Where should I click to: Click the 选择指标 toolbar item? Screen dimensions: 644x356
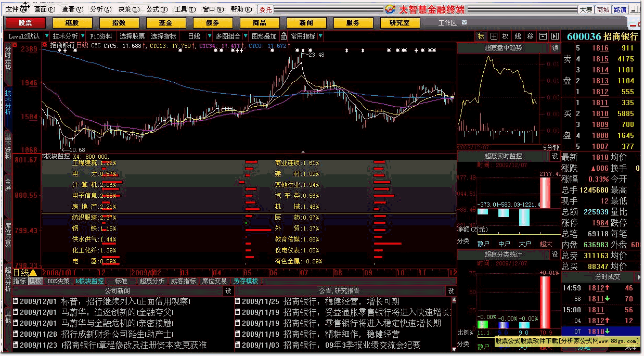164,36
